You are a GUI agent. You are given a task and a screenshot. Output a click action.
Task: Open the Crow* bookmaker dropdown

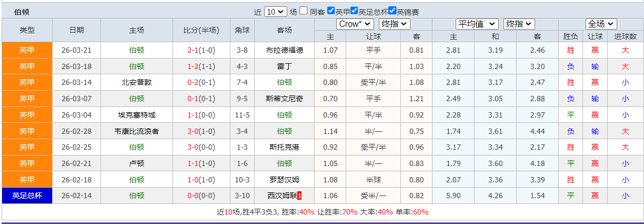355,24
